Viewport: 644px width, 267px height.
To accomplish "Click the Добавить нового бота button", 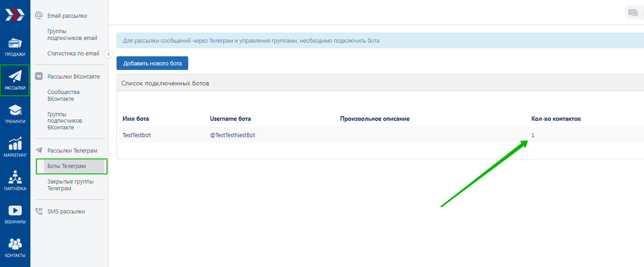I will click(152, 63).
